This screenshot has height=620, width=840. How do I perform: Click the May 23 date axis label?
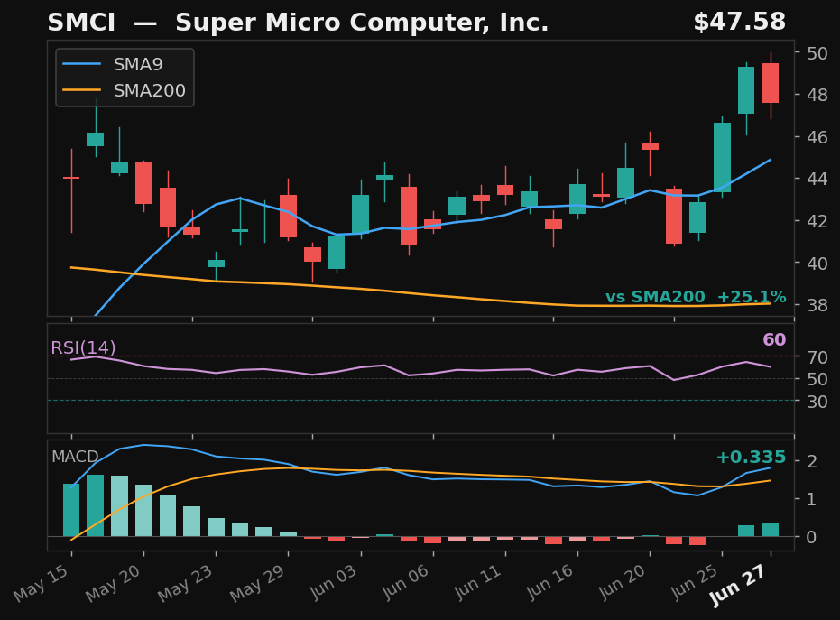[x=186, y=583]
